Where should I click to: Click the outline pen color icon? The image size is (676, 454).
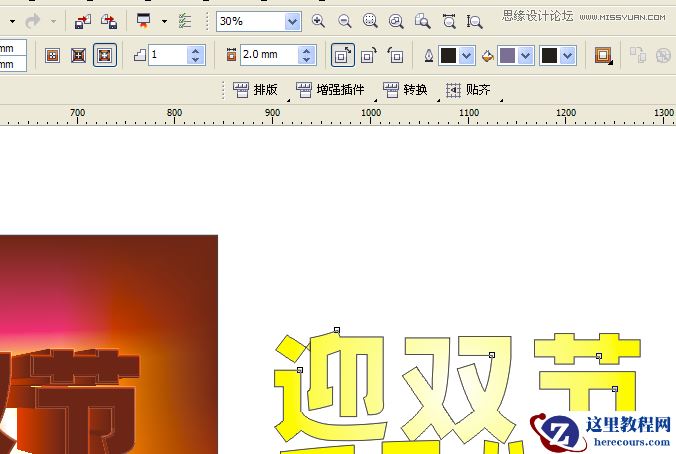[429, 55]
